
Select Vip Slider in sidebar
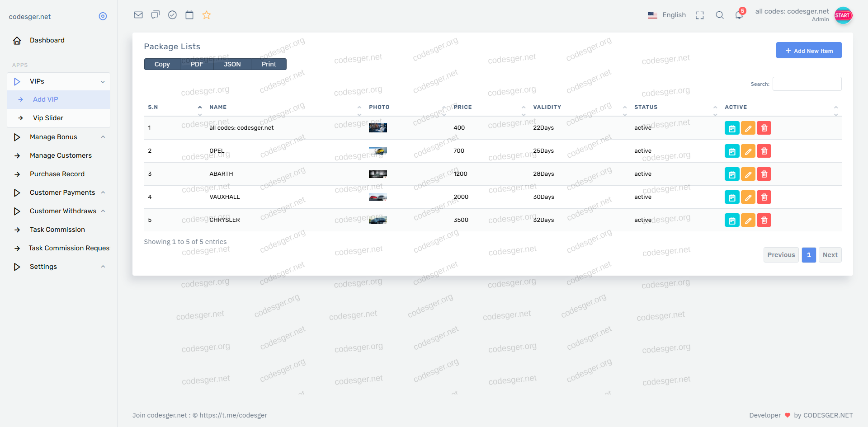click(48, 118)
